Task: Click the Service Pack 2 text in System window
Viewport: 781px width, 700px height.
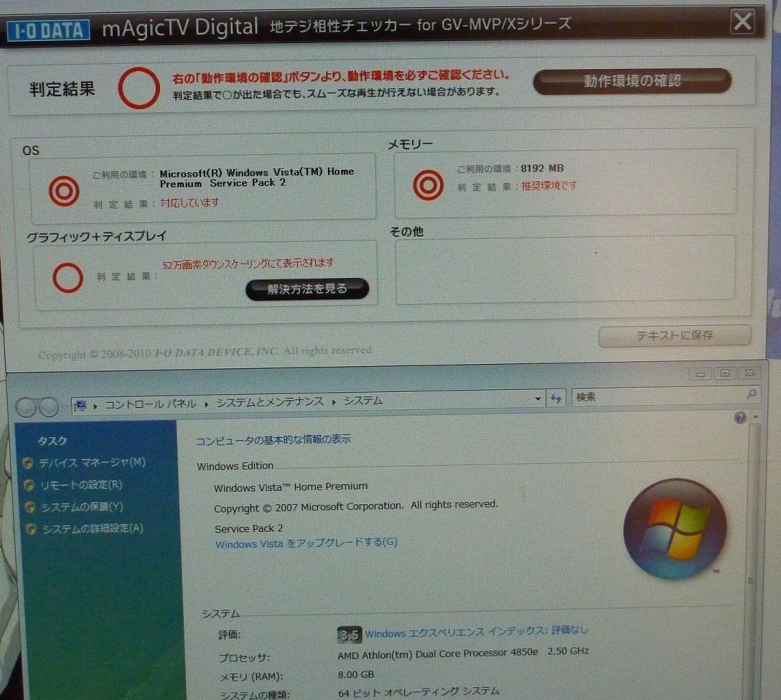Action: click(x=248, y=528)
